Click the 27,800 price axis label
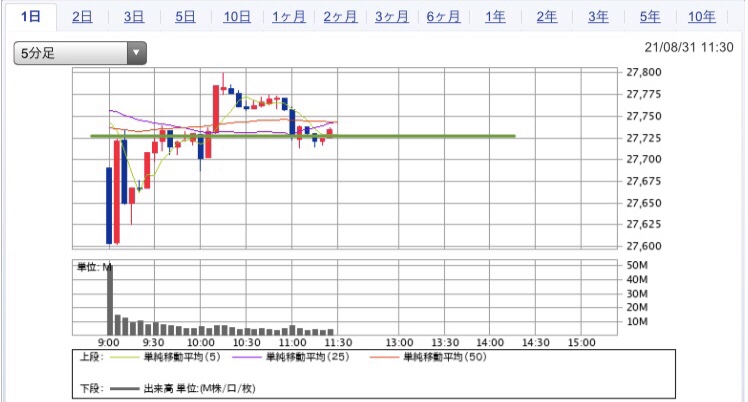 644,72
